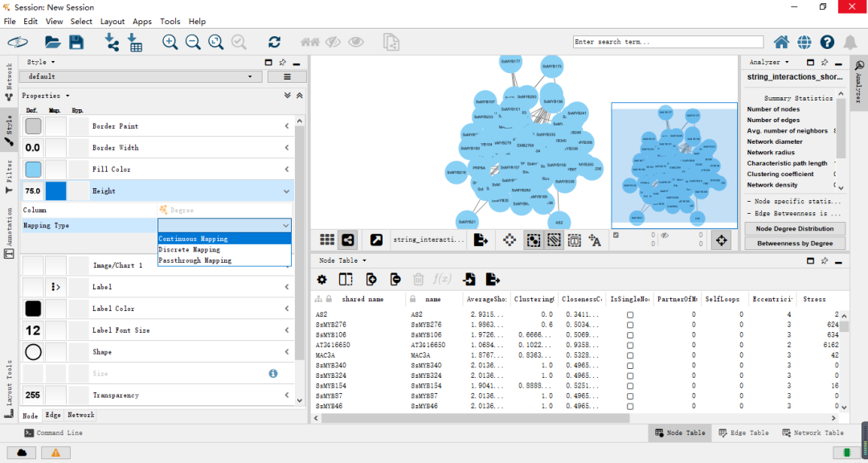Zoom out of the network view
868x463 pixels.
pos(194,42)
